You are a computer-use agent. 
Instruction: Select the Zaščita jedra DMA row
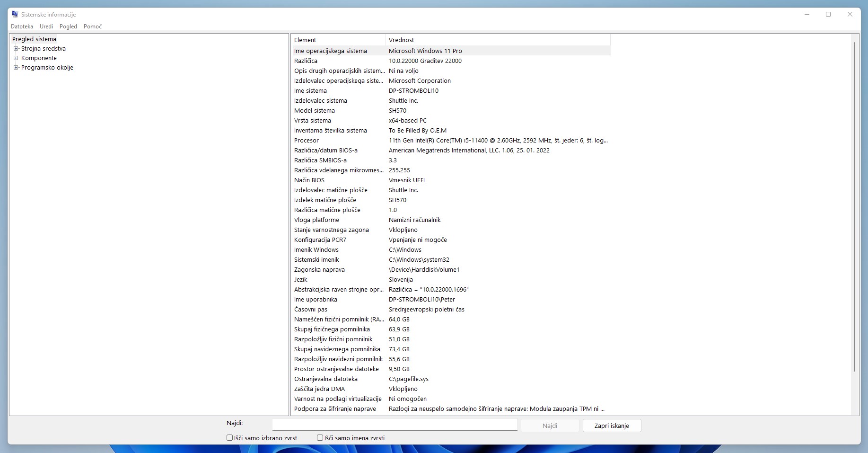click(x=451, y=389)
